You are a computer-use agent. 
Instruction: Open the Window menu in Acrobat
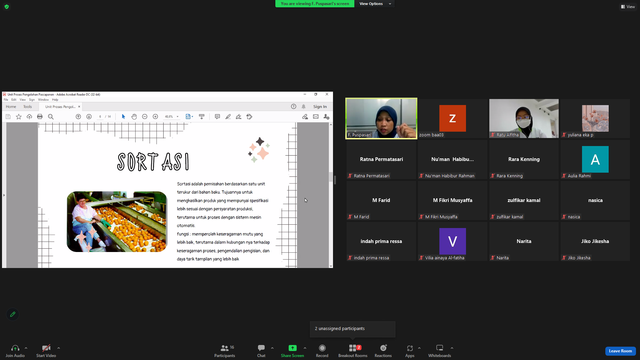[x=43, y=100]
